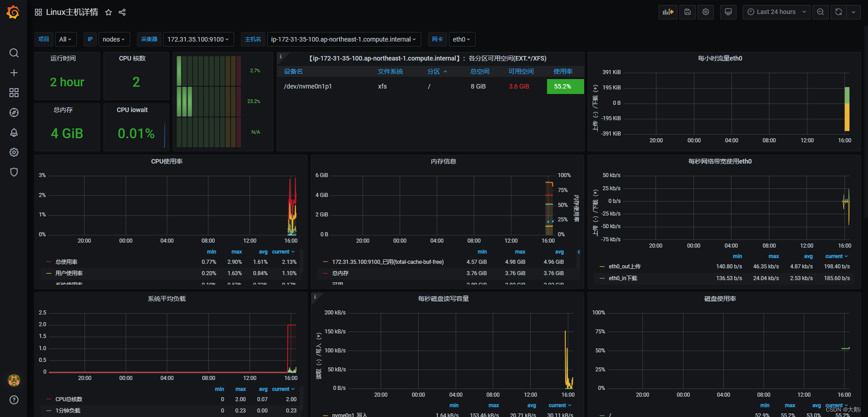This screenshot has height=417, width=868.
Task: Open the nodes IP dropdown
Action: coord(114,39)
